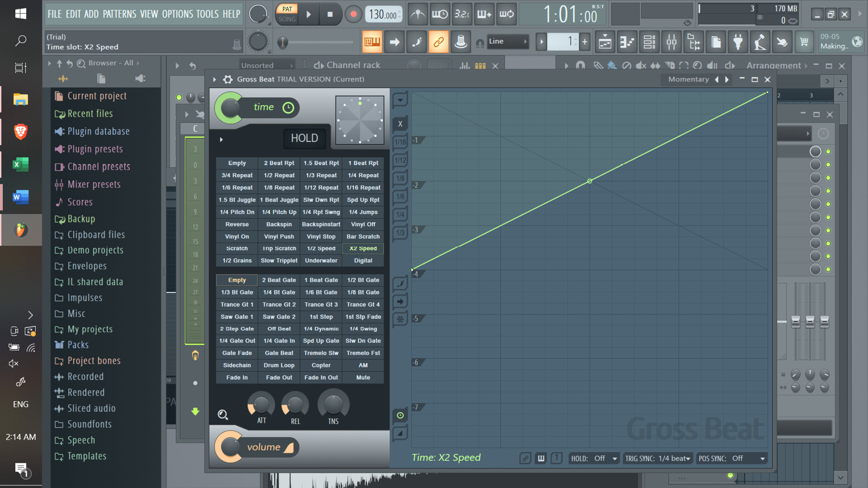Adjust the ATT knob in Gross Beat
Screen dimensions: 868x488
coord(261,404)
